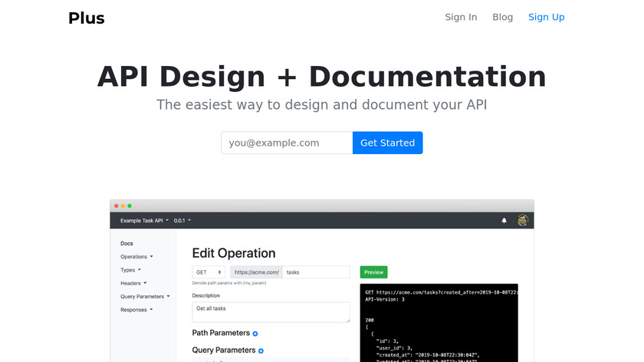Click the Get Started button

387,143
